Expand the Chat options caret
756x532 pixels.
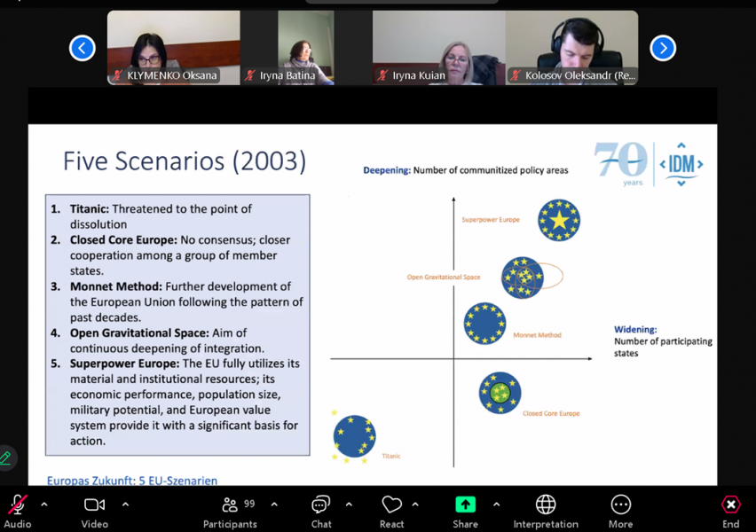[x=349, y=505]
